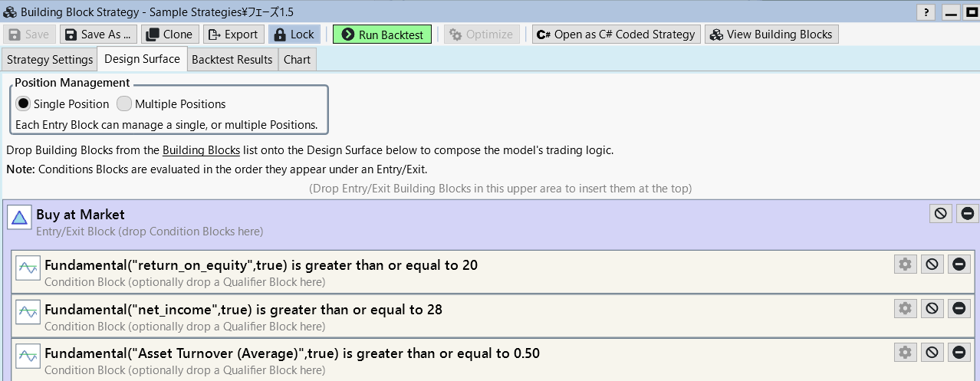This screenshot has height=381, width=980.
Task: Open settings for the net_income condition
Action: (x=906, y=309)
